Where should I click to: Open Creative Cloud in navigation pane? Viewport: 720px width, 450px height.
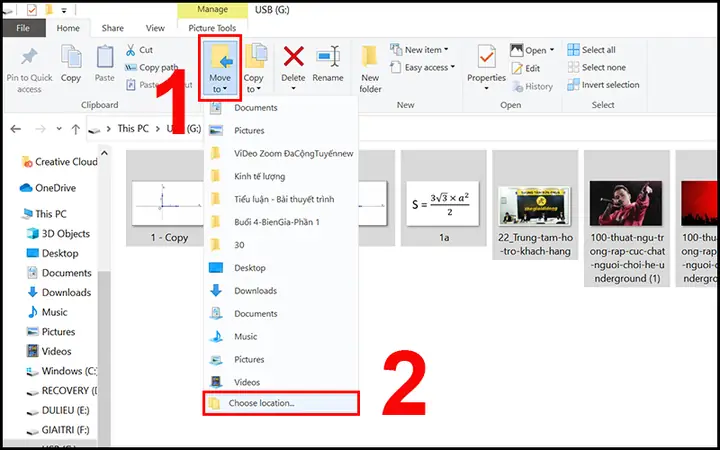coord(59,162)
